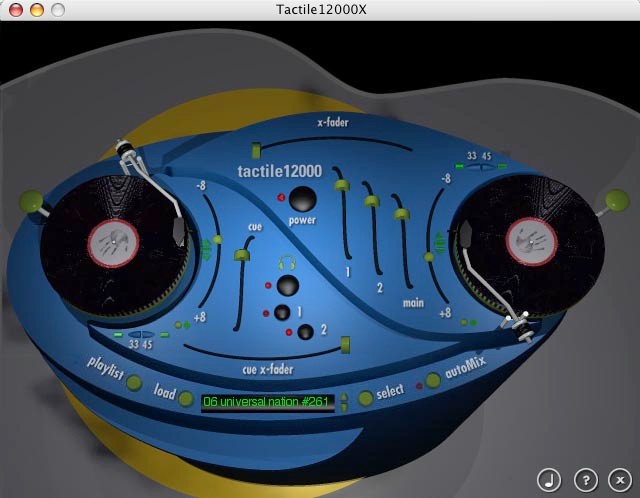Screen dimensions: 640x498
Task: Click the left deck's left green speed LED
Action: point(118,335)
